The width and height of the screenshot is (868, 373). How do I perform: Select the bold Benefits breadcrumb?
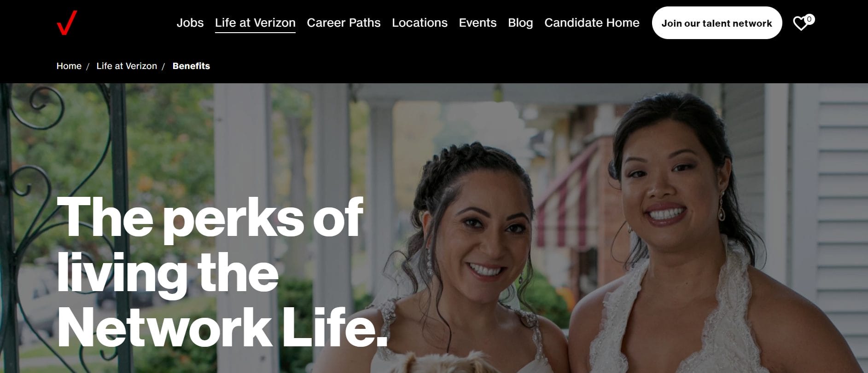pyautogui.click(x=191, y=66)
